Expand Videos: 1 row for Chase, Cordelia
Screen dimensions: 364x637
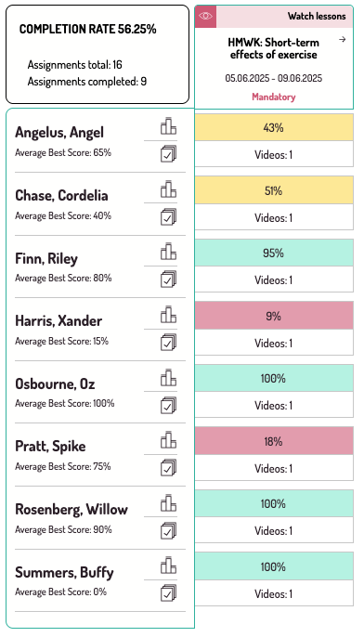tap(274, 217)
